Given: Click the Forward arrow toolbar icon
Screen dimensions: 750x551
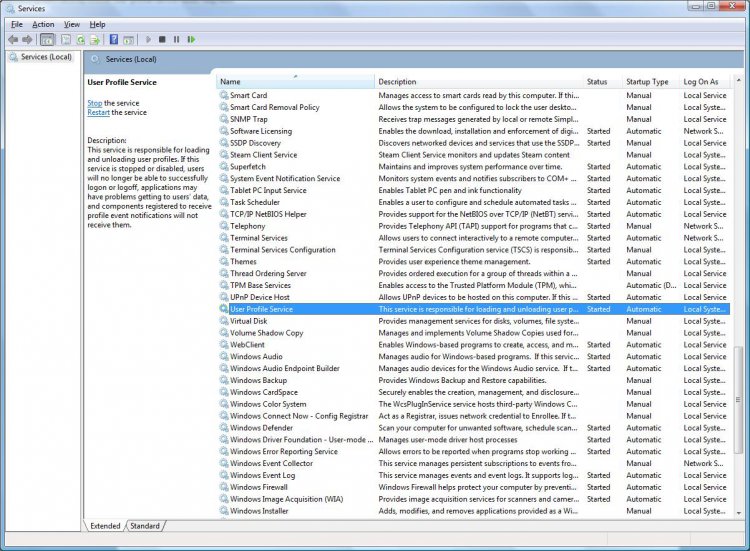Looking at the screenshot, I should [27, 40].
